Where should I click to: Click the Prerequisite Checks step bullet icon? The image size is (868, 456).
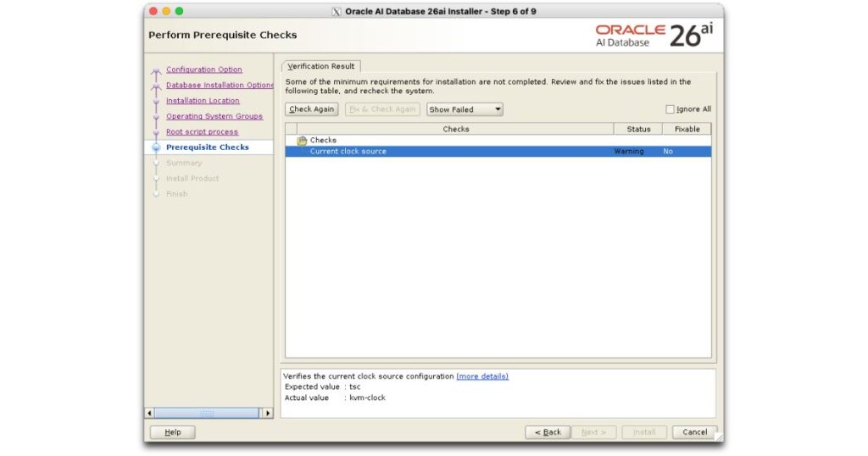(x=156, y=147)
